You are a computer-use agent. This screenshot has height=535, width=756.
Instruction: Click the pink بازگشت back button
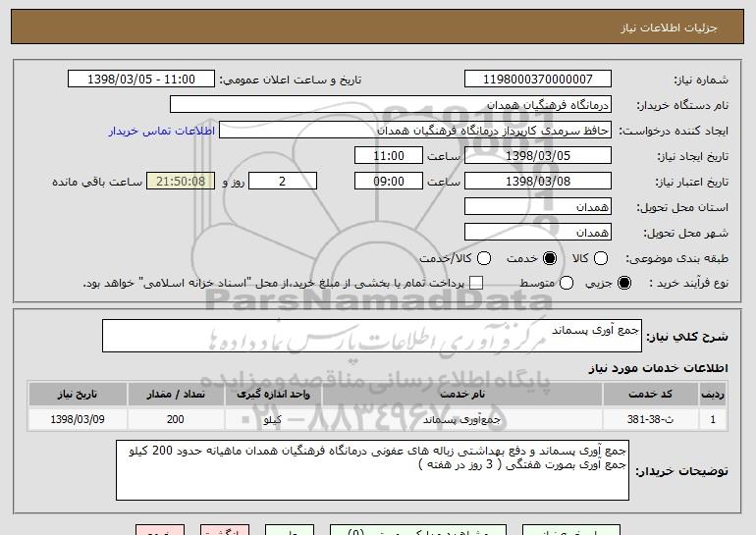(225, 530)
